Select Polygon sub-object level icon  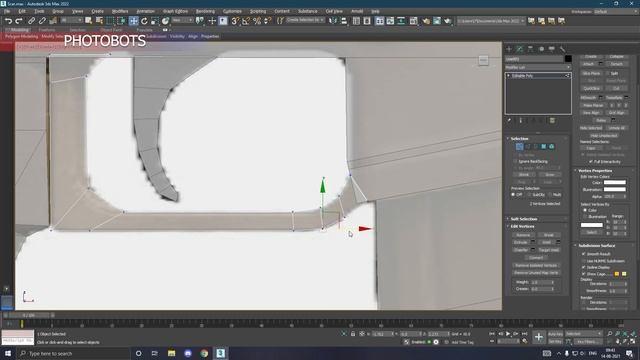(544, 147)
